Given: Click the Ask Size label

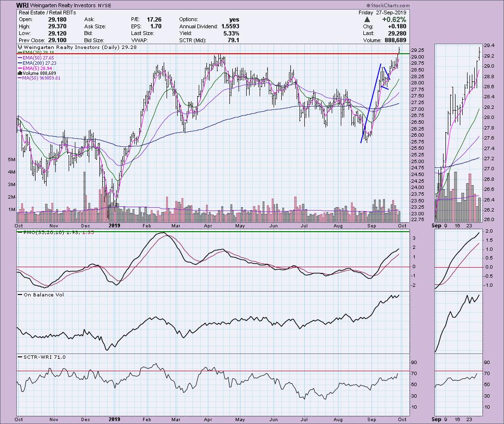Looking at the screenshot, I should pos(95,26).
